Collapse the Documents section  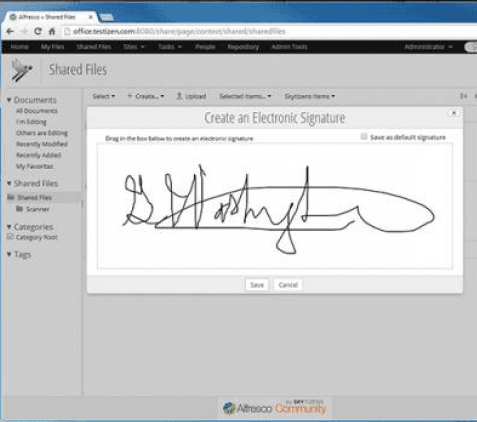pos(9,100)
